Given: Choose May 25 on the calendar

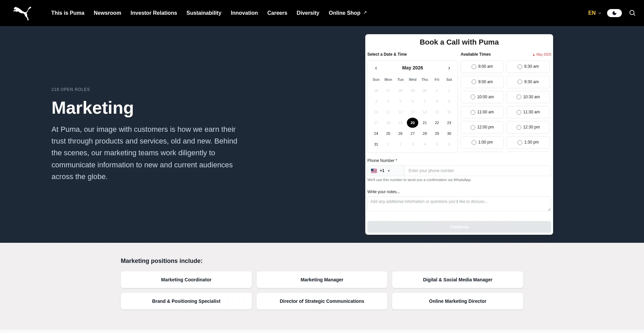Looking at the screenshot, I should [x=388, y=133].
